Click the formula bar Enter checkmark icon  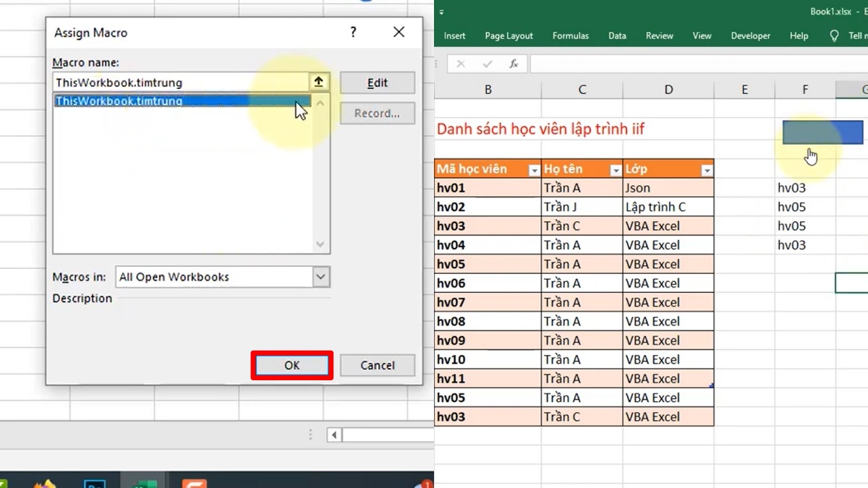(488, 64)
